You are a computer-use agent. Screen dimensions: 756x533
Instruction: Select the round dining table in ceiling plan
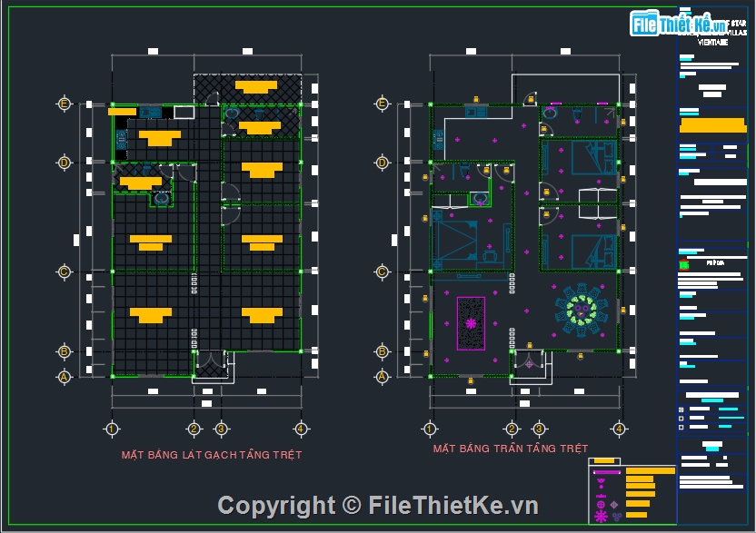582,310
